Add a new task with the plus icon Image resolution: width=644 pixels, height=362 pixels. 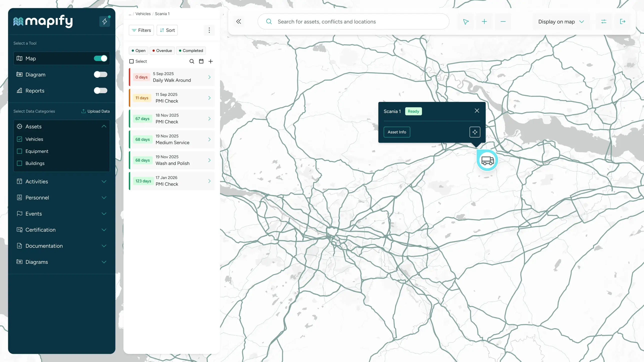pos(211,61)
